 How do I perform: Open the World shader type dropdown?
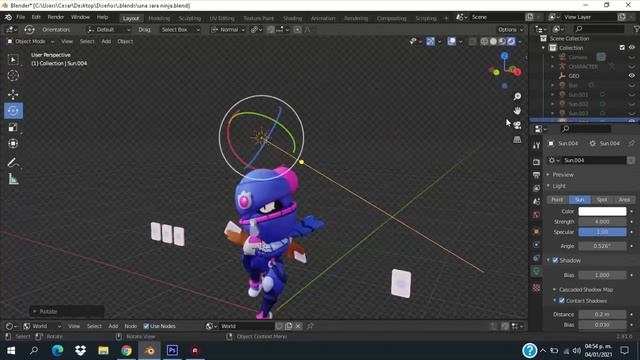tap(42, 326)
